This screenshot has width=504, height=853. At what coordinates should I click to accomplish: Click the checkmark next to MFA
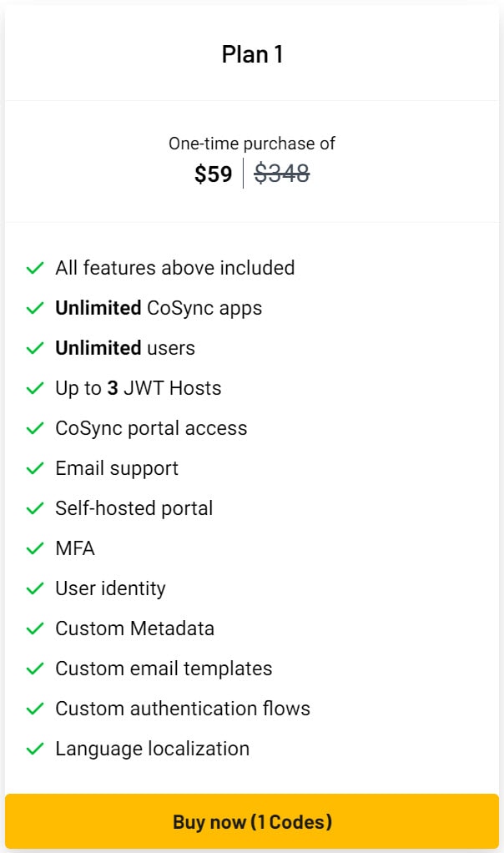tap(35, 548)
